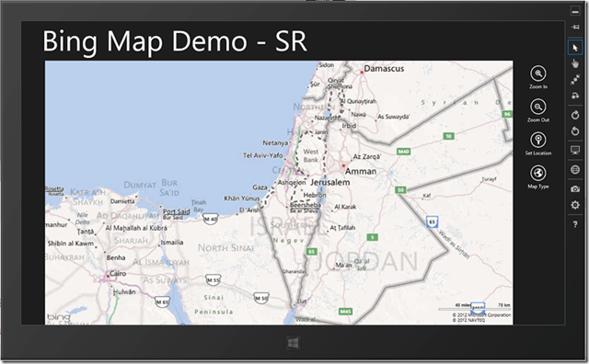Image resolution: width=589 pixels, height=364 pixels.
Task: Open simulator help question mark
Action: pyautogui.click(x=575, y=224)
